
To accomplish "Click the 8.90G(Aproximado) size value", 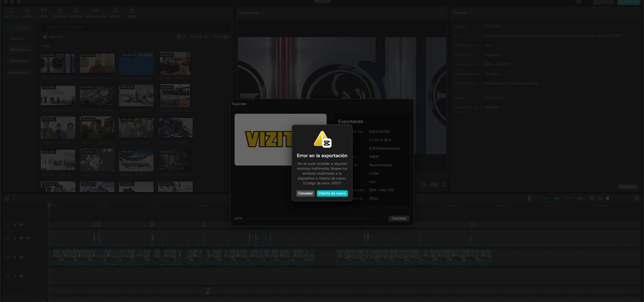I will point(385,149).
